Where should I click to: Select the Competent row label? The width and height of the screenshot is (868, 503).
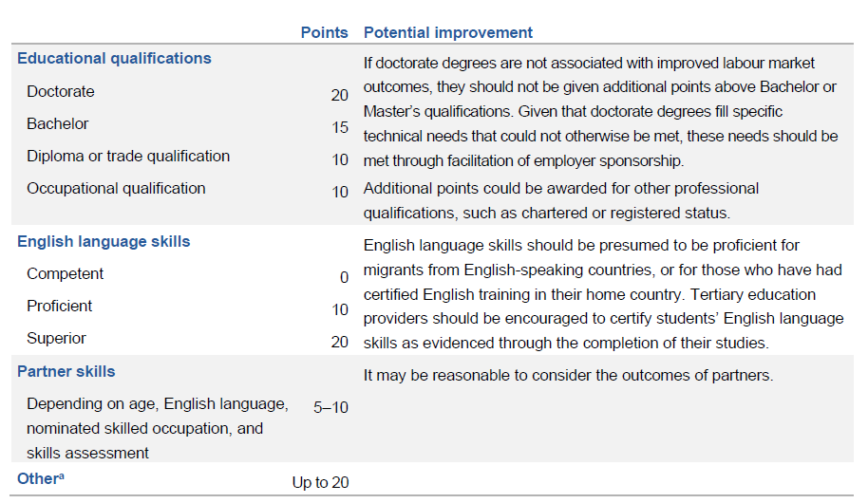66,274
